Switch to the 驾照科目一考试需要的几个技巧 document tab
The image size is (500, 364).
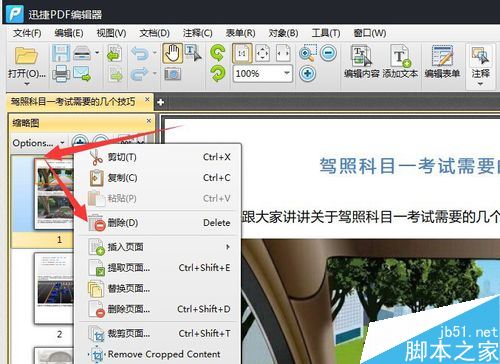[x=73, y=101]
